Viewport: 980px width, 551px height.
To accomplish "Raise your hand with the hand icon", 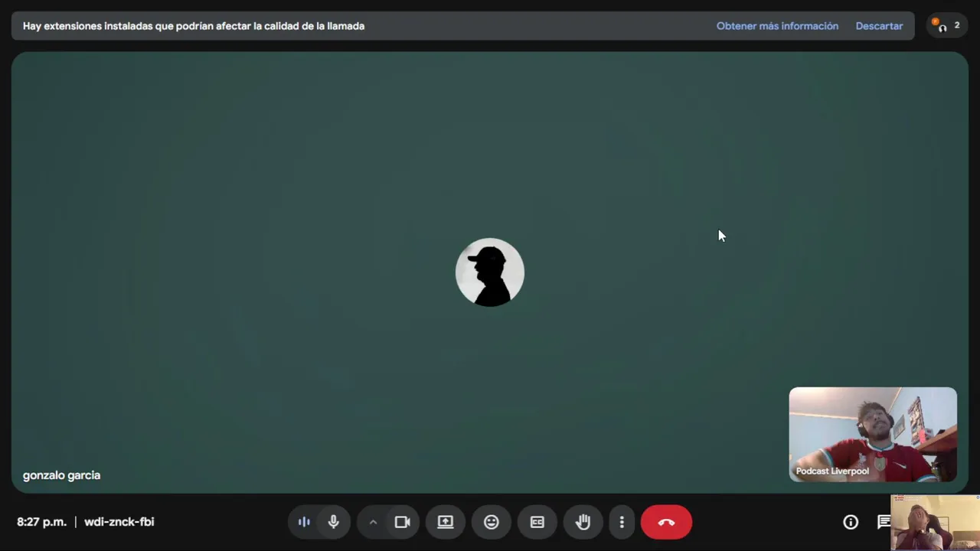I will [583, 522].
